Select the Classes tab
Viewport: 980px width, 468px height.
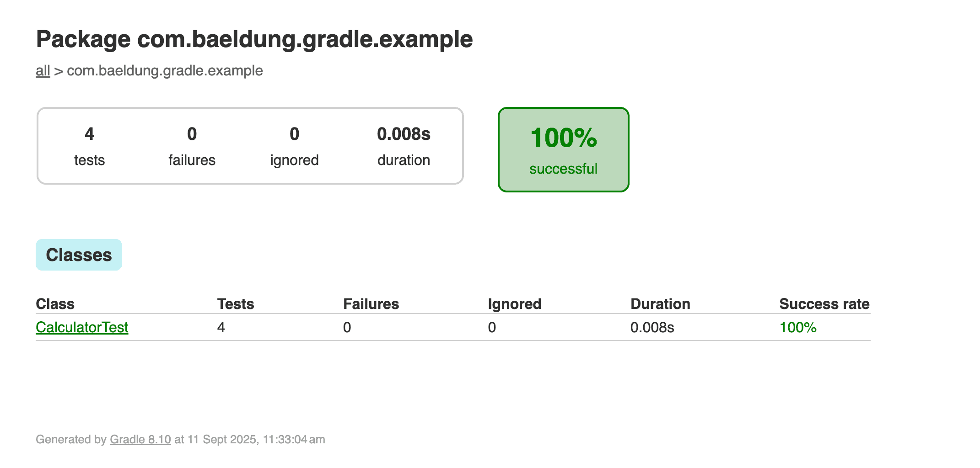[79, 255]
